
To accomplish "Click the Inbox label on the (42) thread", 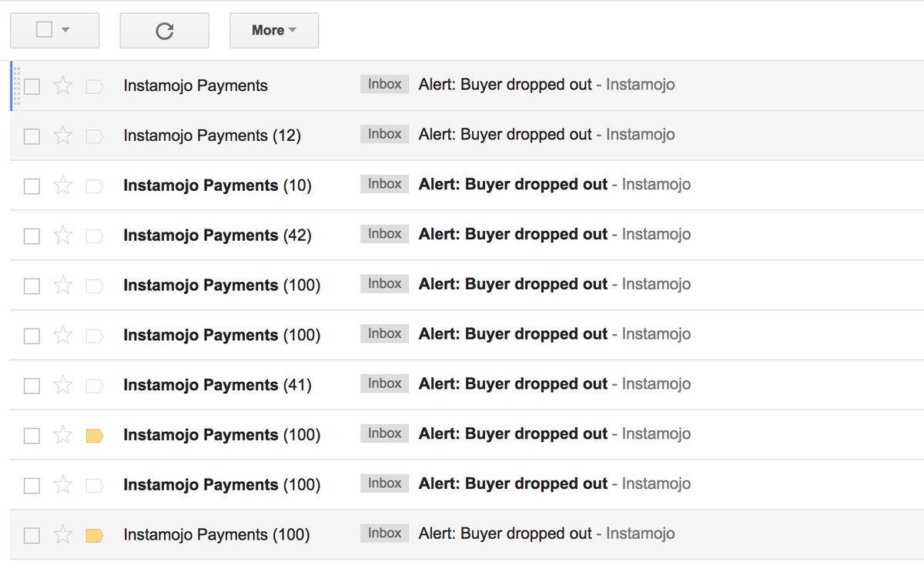I will [384, 234].
